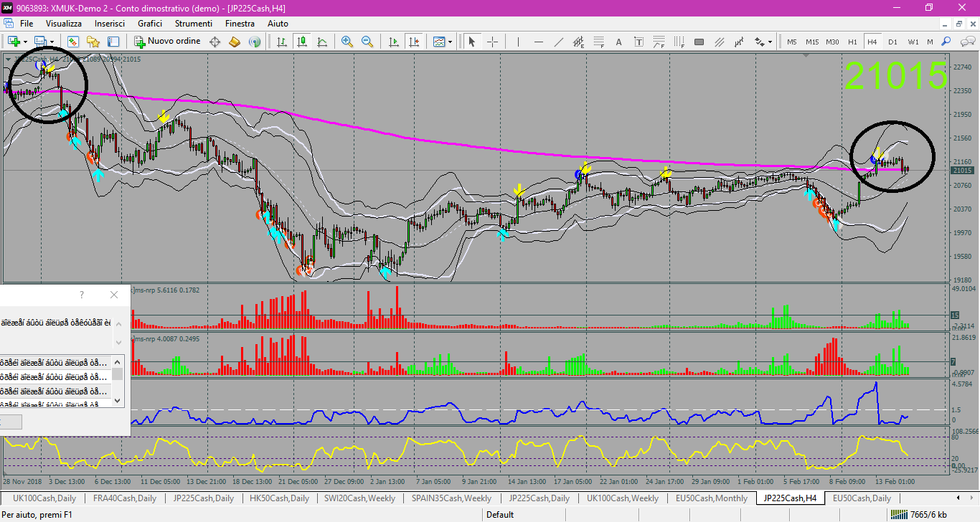The height and width of the screenshot is (522, 980).
Task: Select the Fibonacci retracement tool
Action: 599,42
